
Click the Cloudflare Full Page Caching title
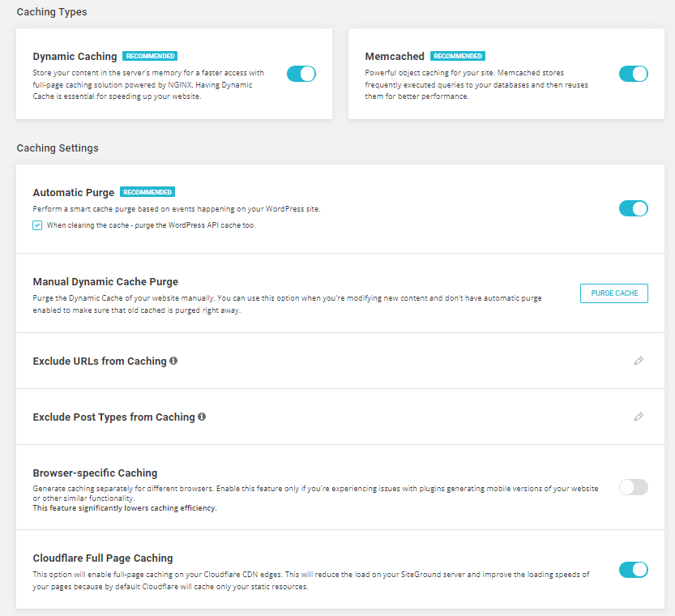click(103, 558)
